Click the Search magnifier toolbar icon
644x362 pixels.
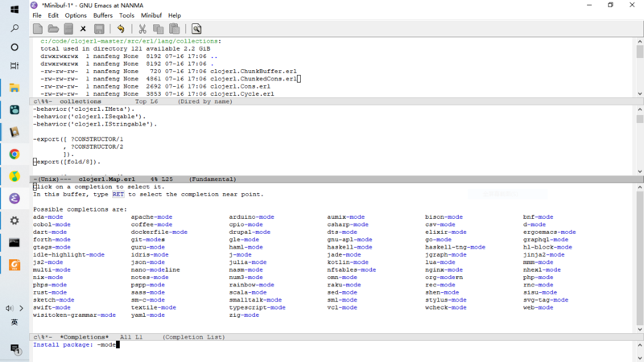coord(196,29)
